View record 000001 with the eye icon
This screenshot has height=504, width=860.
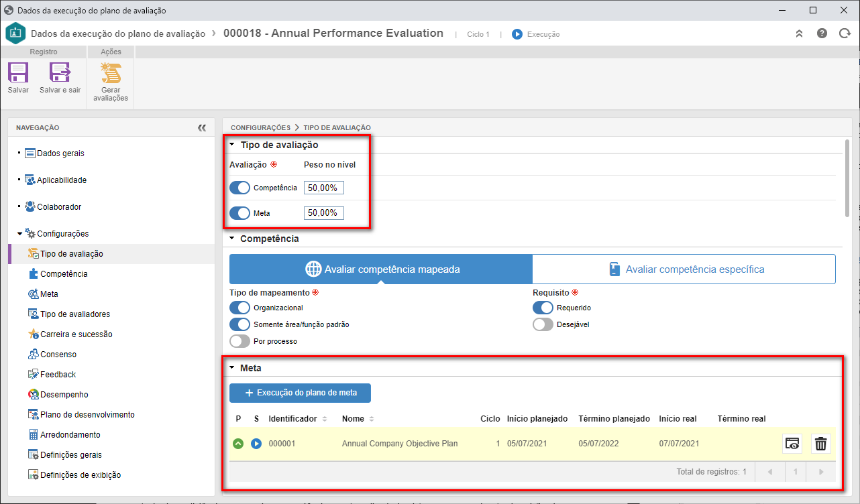(x=793, y=444)
